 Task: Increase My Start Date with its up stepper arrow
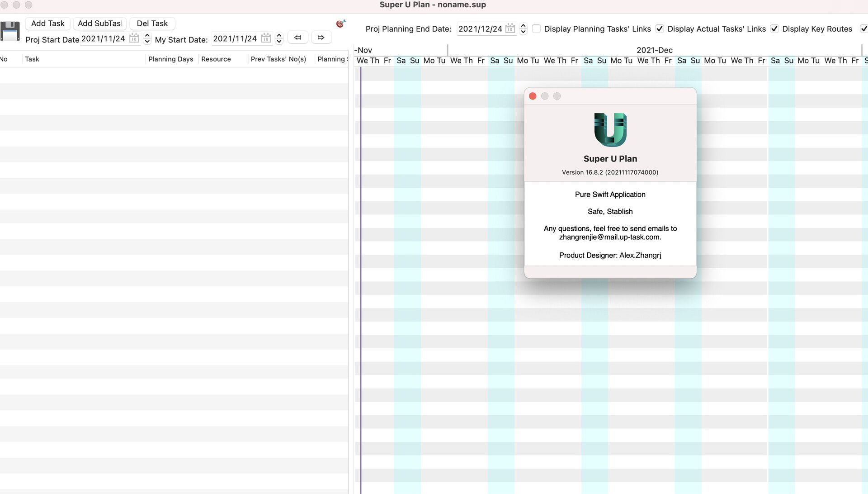click(279, 35)
